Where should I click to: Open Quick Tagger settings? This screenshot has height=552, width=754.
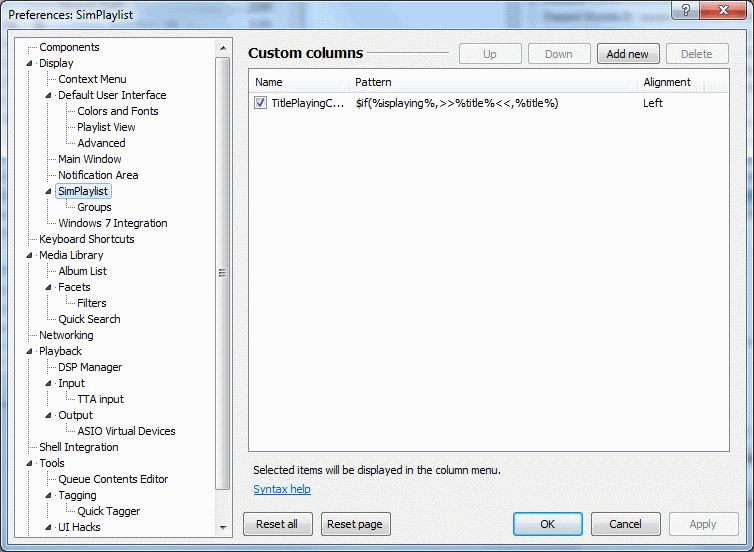click(109, 511)
